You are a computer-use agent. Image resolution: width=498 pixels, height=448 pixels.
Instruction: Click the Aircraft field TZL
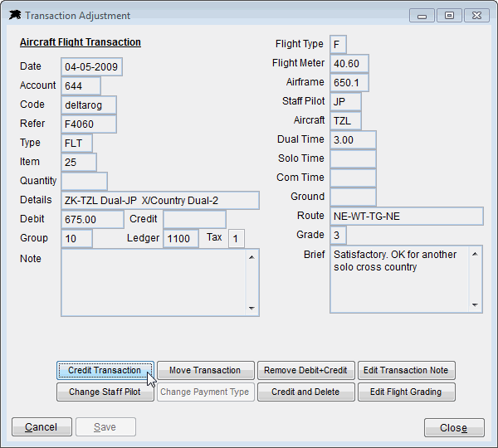pos(345,120)
